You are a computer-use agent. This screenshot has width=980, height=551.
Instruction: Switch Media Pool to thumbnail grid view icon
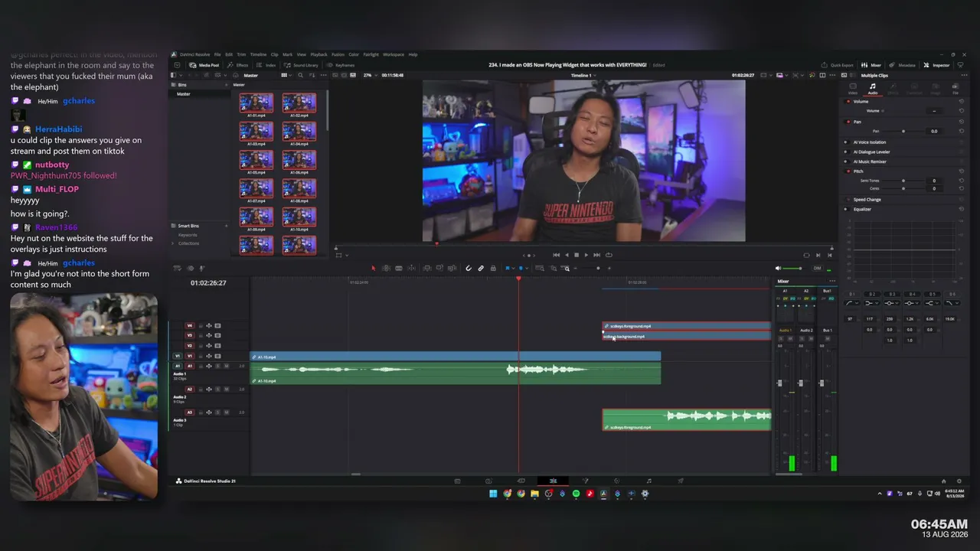coord(283,75)
